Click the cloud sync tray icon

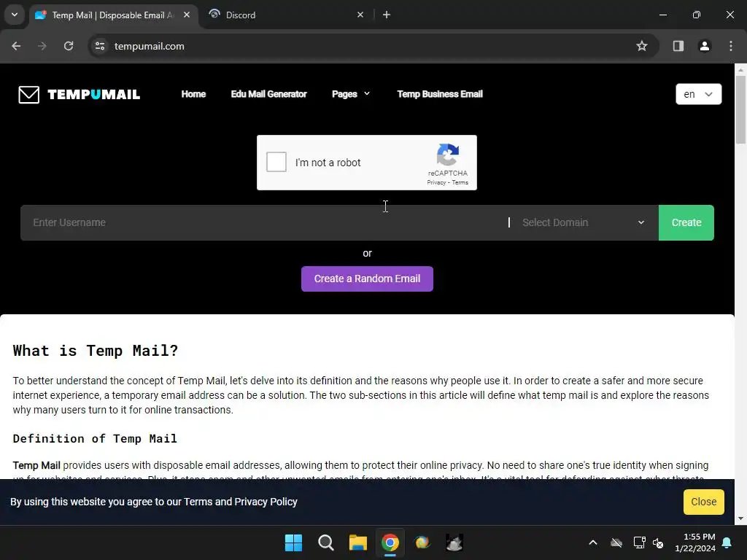tap(616, 542)
